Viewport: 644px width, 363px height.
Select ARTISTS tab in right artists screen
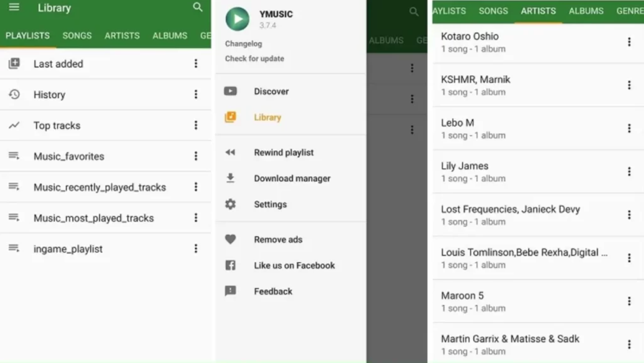[x=539, y=11]
